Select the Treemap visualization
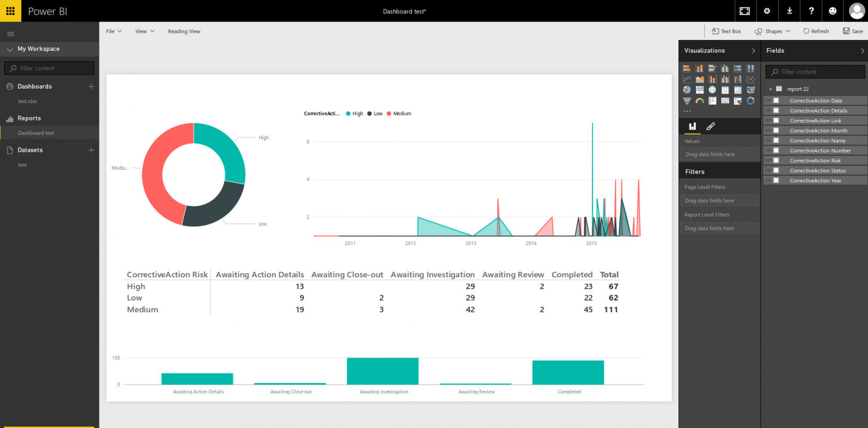The height and width of the screenshot is (428, 868). click(x=700, y=89)
